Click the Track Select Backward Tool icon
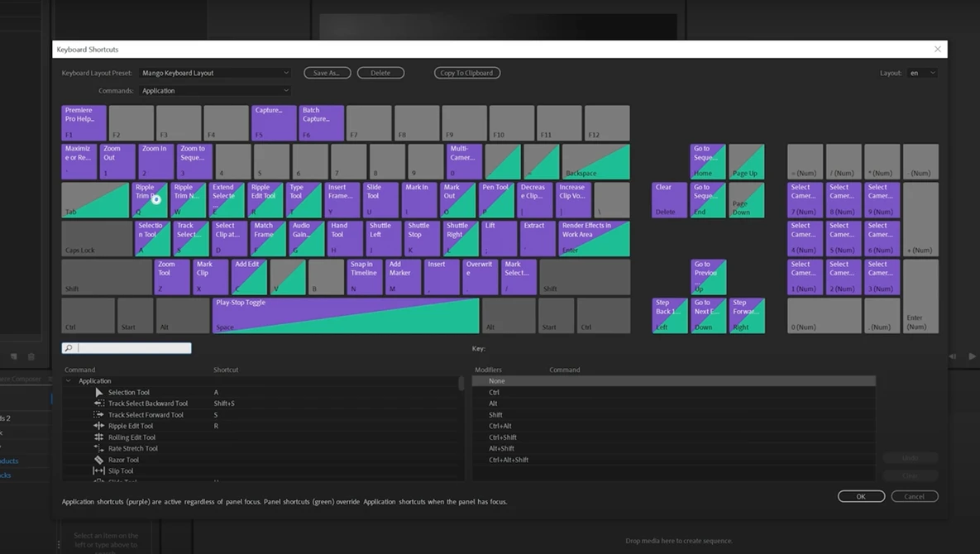Screen dimensions: 980x554 click(x=98, y=404)
